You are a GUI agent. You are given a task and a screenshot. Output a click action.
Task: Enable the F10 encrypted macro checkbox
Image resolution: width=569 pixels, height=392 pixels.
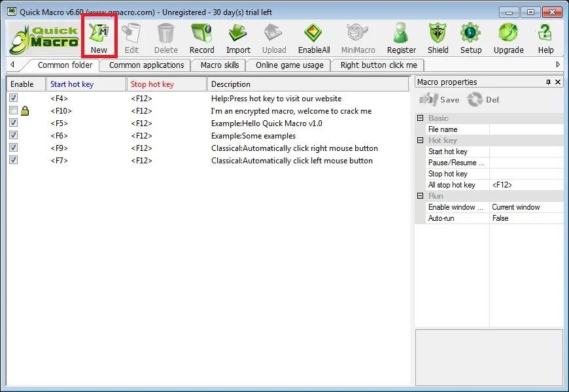tap(14, 110)
